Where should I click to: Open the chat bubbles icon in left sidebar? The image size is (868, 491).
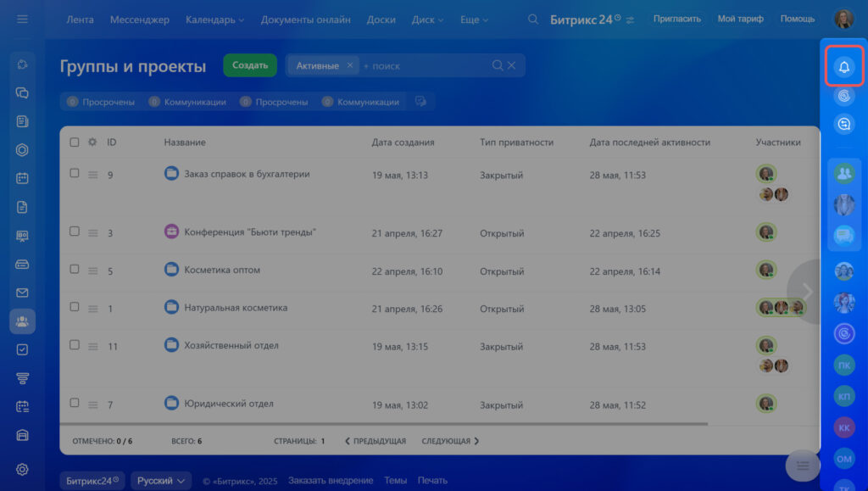click(x=23, y=93)
